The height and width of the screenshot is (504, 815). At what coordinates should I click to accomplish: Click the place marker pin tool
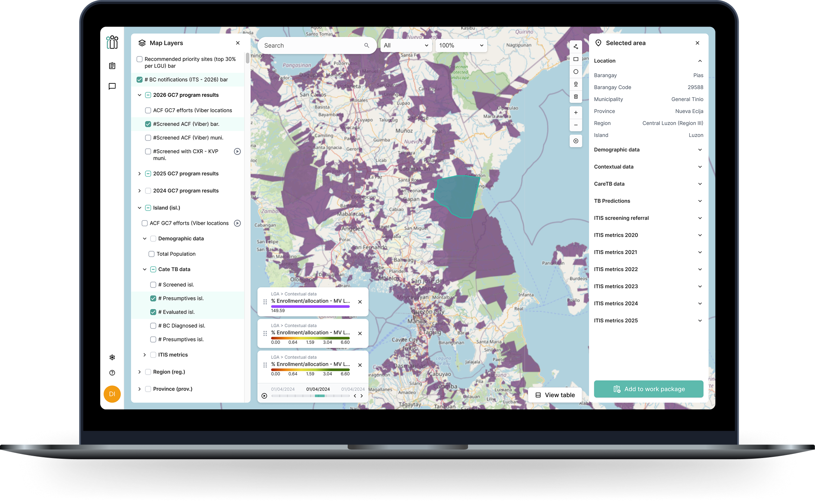pos(576,84)
